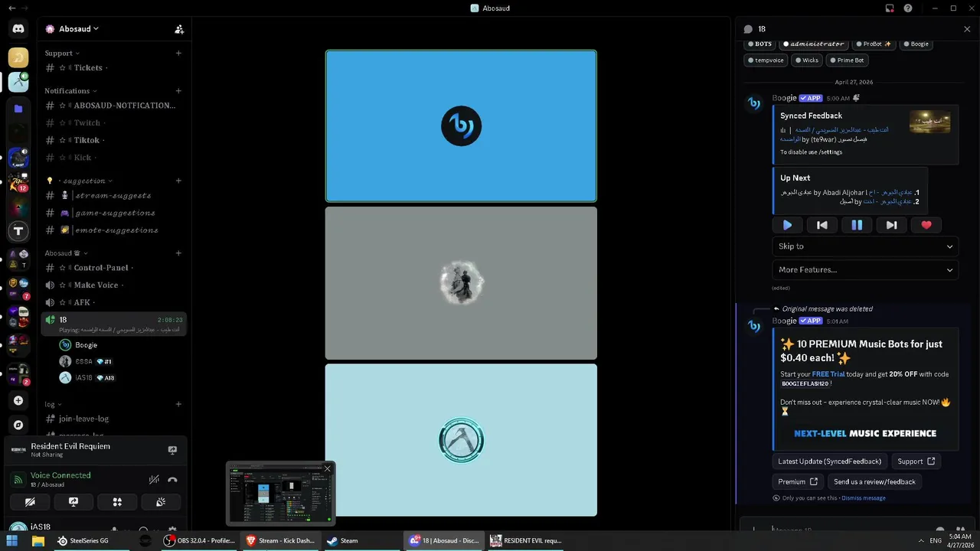Collapse the log category
This screenshot has width=980, height=551.
coord(53,404)
